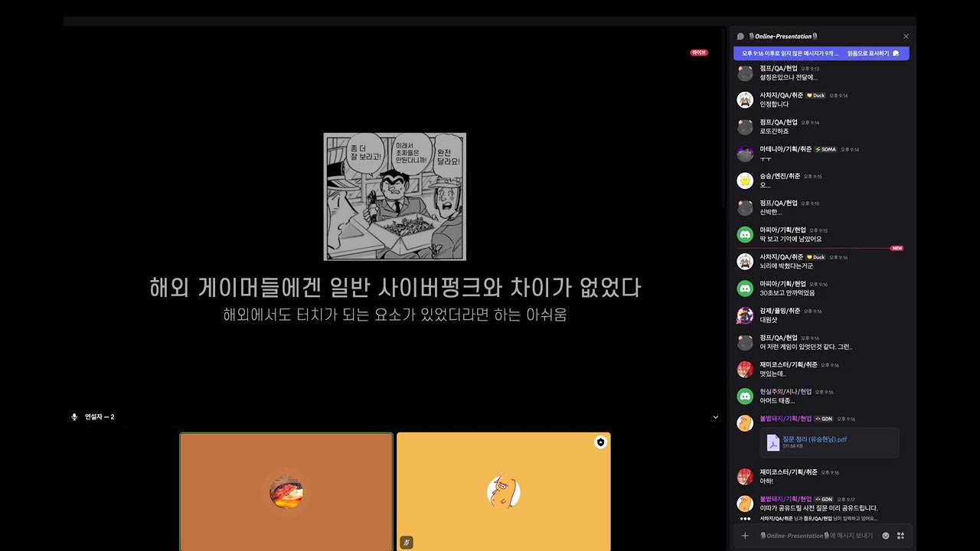Screen dimensions: 980x551
Task: Open 마피아 avatar beside '딱 보고 기억에 남았어요'
Action: (x=745, y=234)
